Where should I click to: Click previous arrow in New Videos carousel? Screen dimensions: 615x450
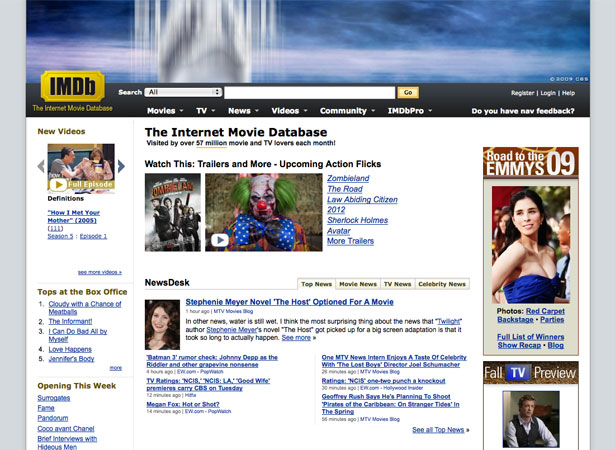click(41, 166)
